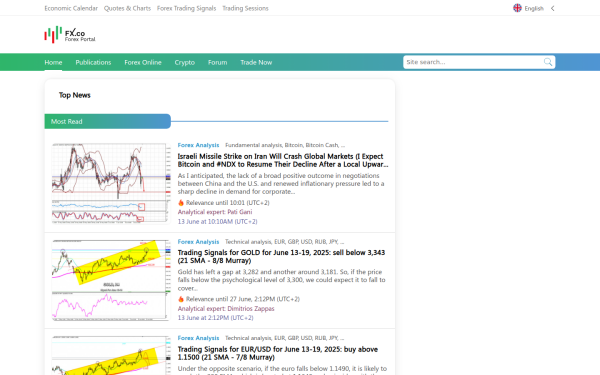This screenshot has width=600, height=375.
Task: Go to the Forex Online menu item
Action: 143,62
